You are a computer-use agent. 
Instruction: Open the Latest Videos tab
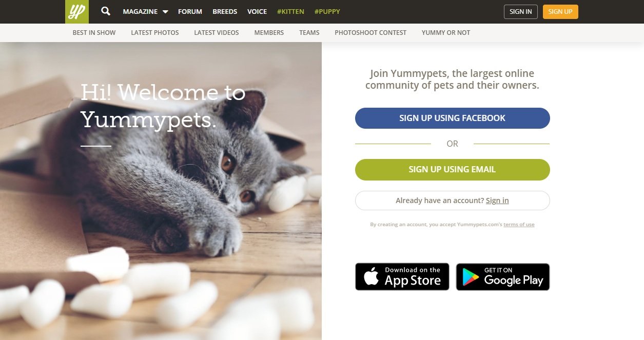coord(217,32)
